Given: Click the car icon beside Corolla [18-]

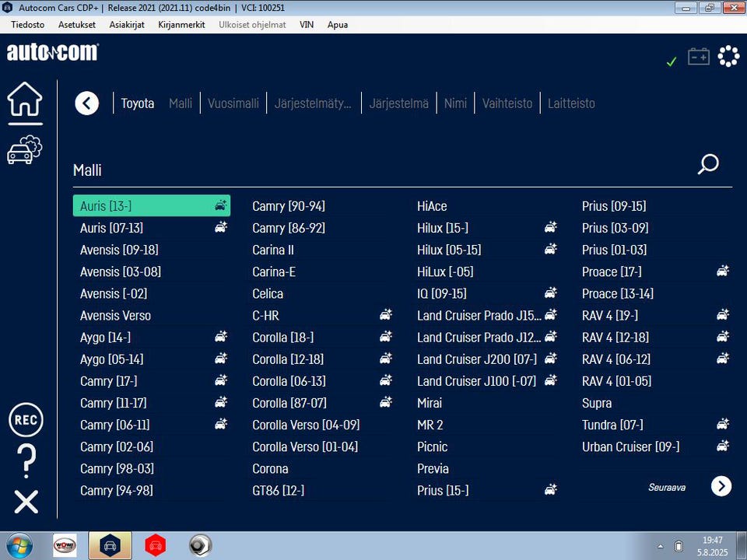Looking at the screenshot, I should pos(385,337).
